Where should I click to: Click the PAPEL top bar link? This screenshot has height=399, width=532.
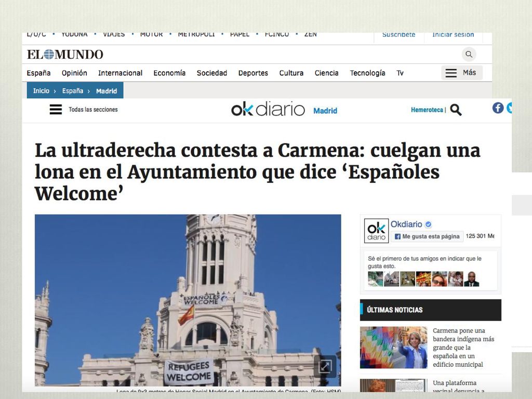tap(240, 35)
